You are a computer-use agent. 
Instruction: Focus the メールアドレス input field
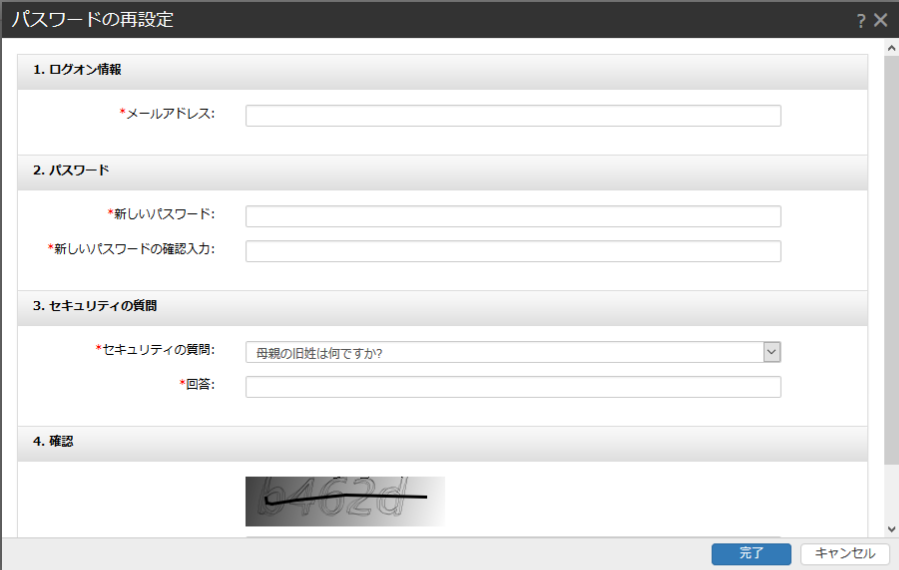click(x=513, y=116)
